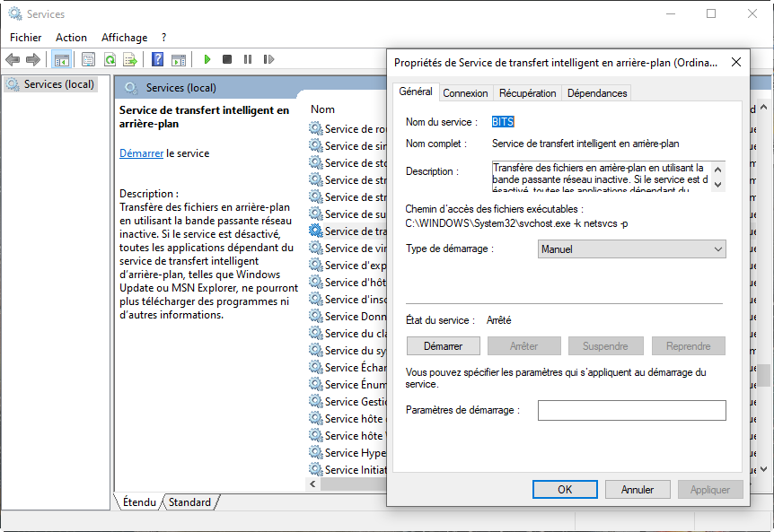
Task: Click gear icon of Service de vir… row
Action: (x=316, y=248)
